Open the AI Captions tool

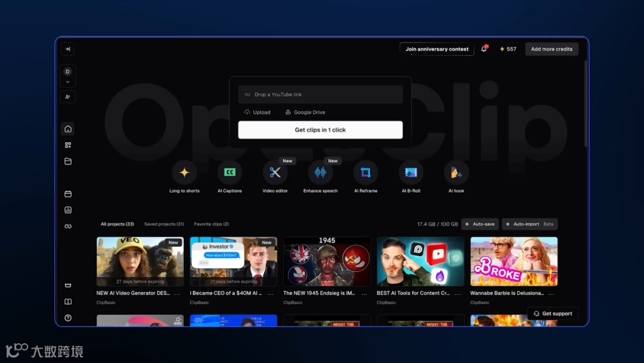[230, 177]
